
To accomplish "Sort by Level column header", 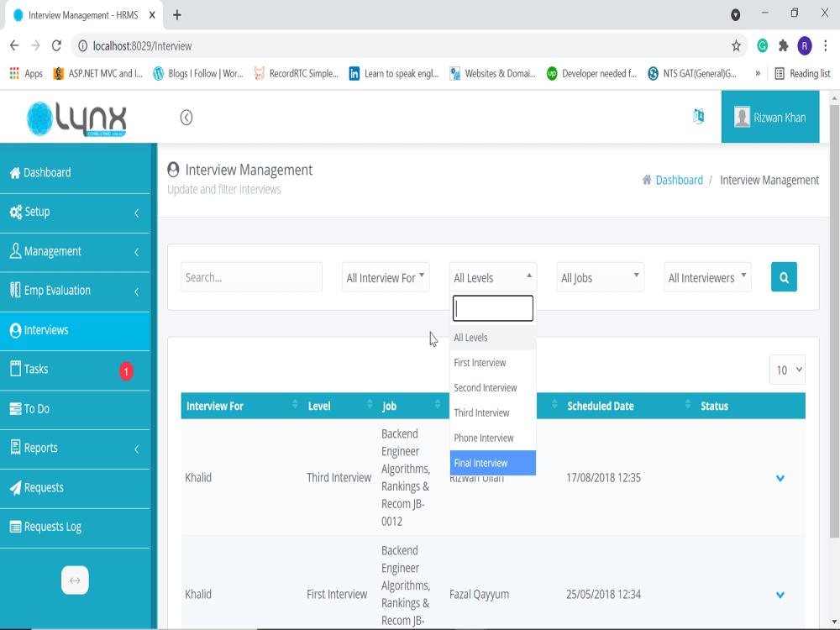I will click(x=339, y=406).
